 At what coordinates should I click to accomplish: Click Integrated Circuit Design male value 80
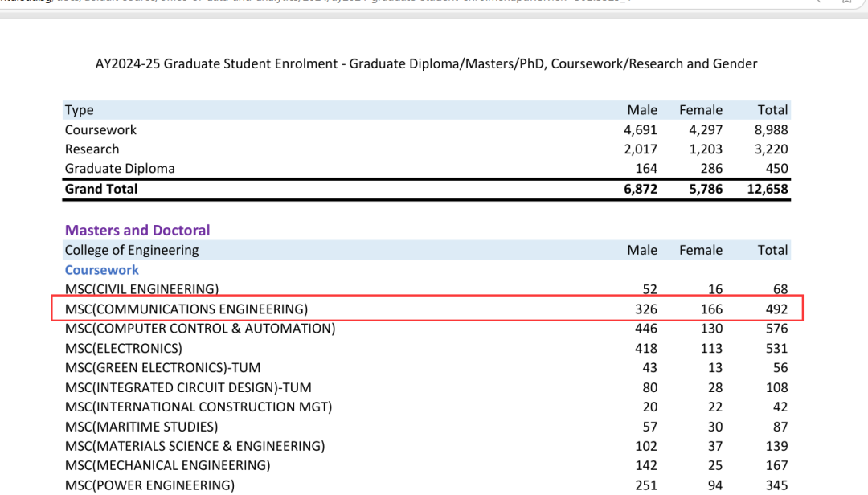[x=650, y=387]
